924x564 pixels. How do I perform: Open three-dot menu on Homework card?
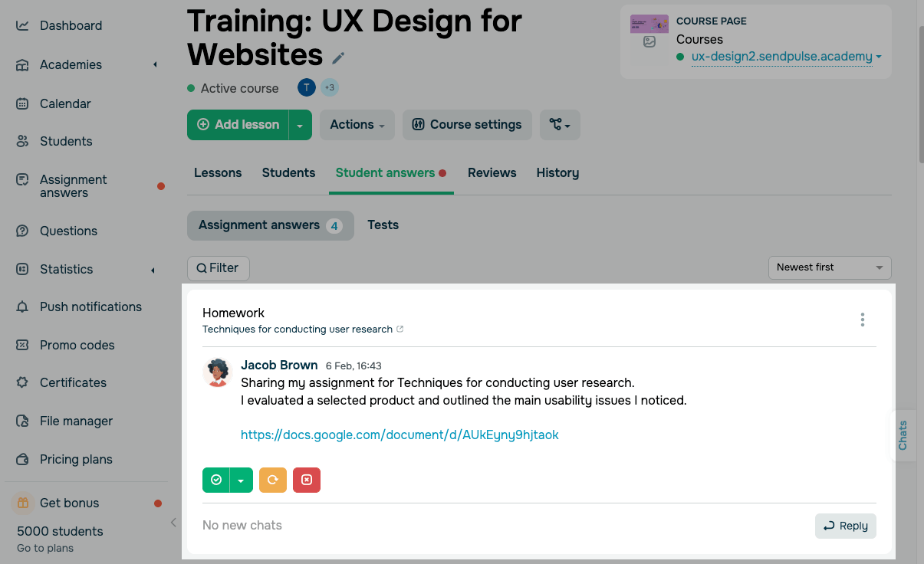pos(863,320)
